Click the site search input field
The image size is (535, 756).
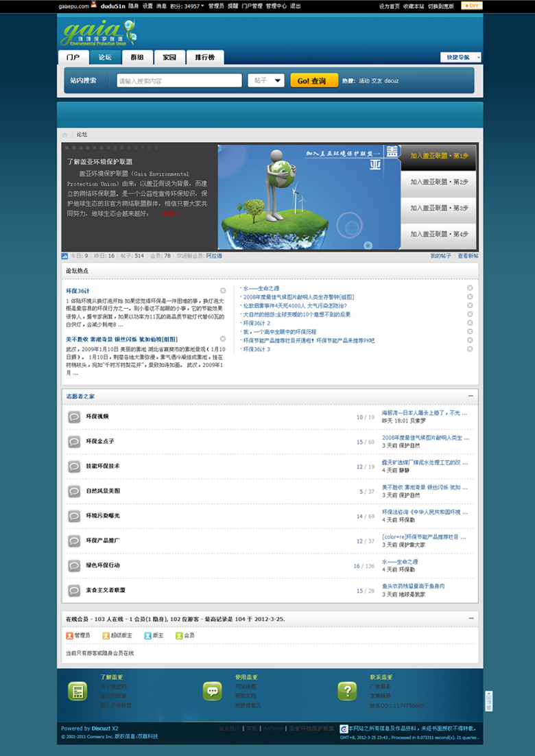click(x=179, y=80)
